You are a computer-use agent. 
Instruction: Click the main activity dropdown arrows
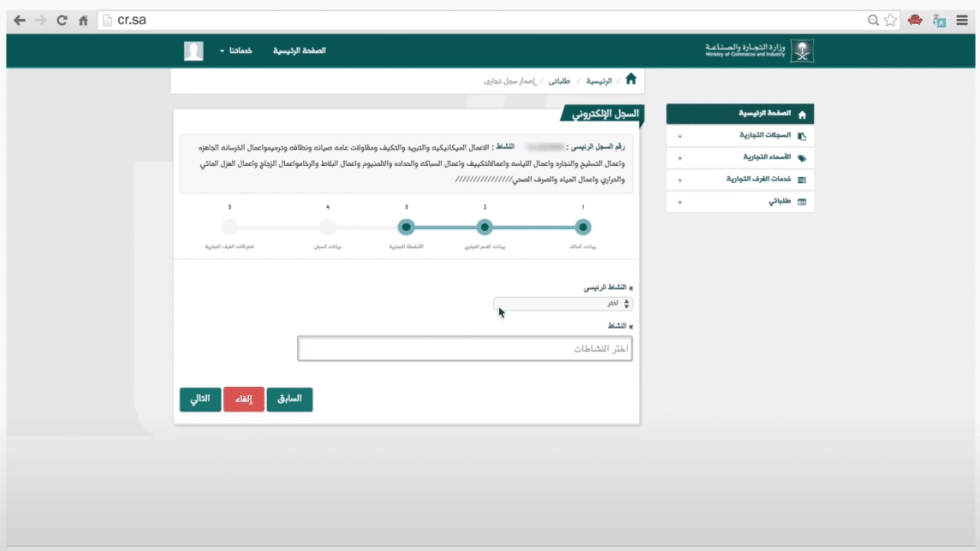627,304
